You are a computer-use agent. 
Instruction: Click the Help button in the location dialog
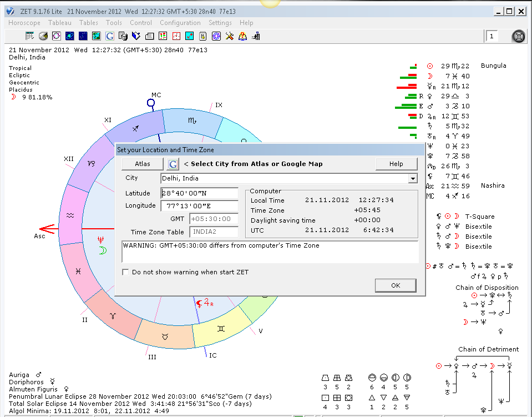[x=396, y=164]
